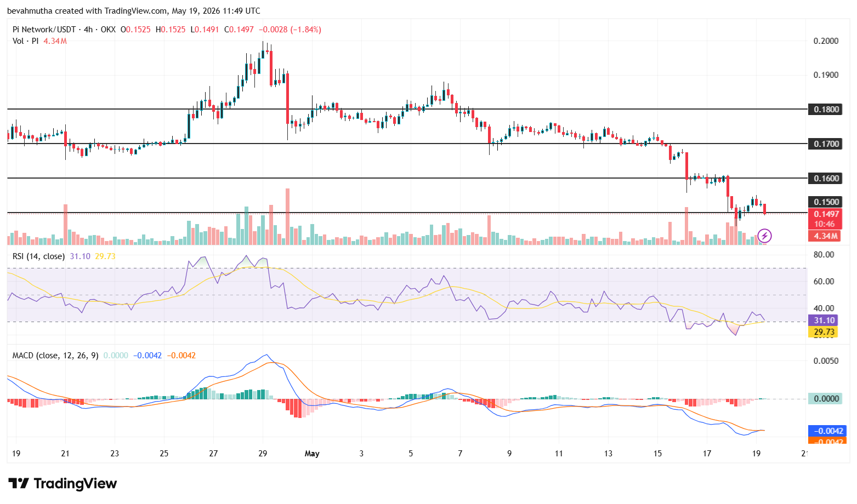Click the MACD (close, 12, 26, 9) legend
Image resolution: width=857 pixels, height=504 pixels.
(x=55, y=356)
